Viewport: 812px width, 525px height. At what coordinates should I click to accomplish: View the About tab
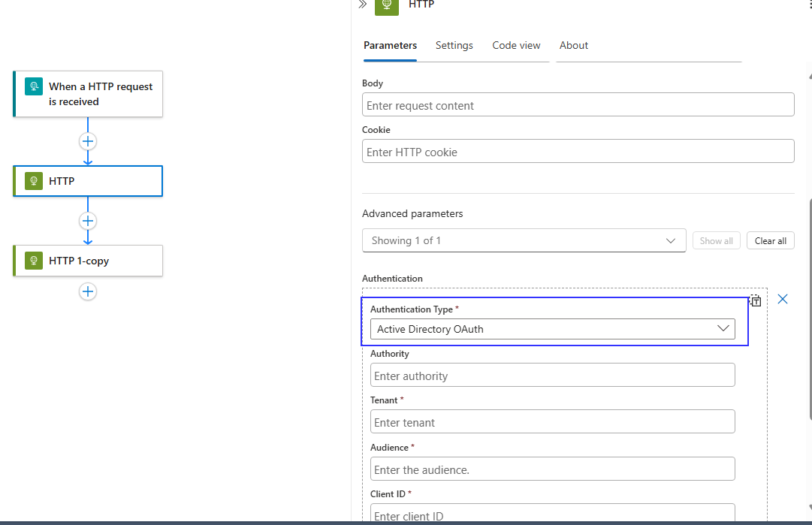[x=573, y=45]
